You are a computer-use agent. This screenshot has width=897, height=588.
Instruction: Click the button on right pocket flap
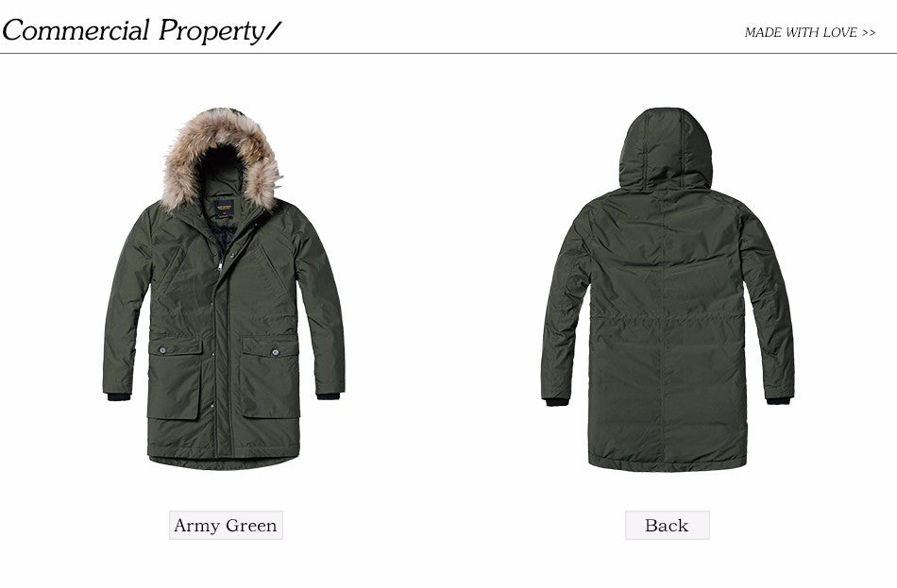[x=275, y=352]
